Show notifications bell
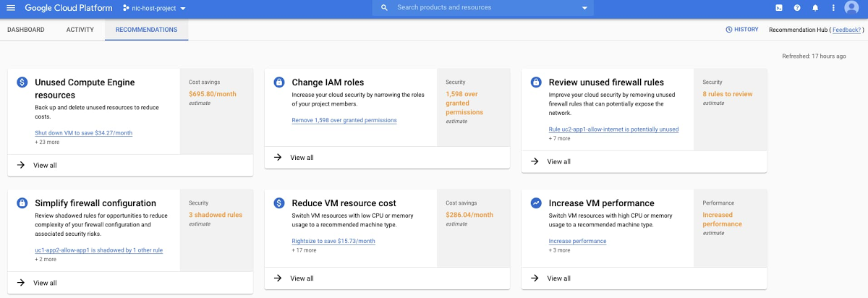Screen dimensions: 868x298 [815, 8]
